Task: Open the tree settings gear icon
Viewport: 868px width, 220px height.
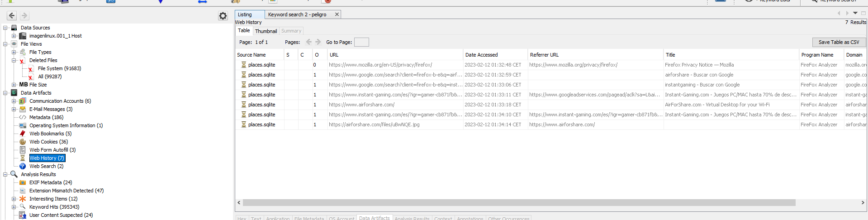Action: pyautogui.click(x=223, y=16)
